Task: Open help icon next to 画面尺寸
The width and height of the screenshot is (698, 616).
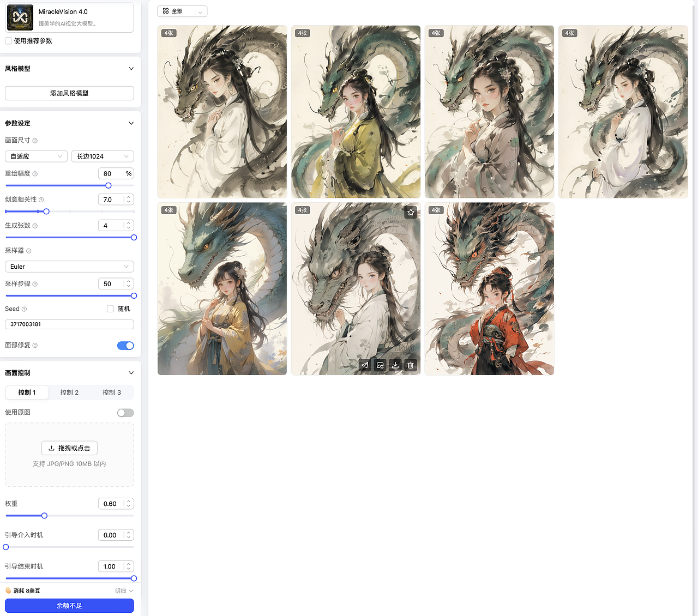Action: (35, 141)
